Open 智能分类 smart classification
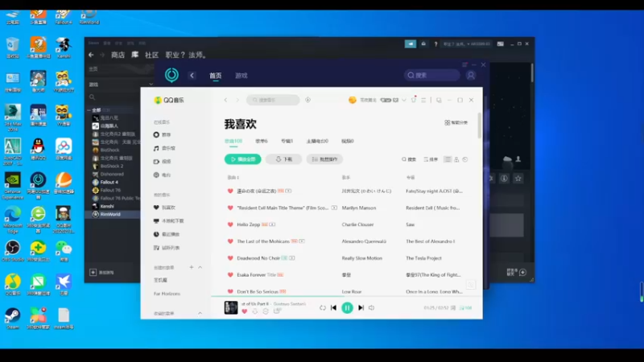Viewport: 644px width, 362px height. coord(456,122)
